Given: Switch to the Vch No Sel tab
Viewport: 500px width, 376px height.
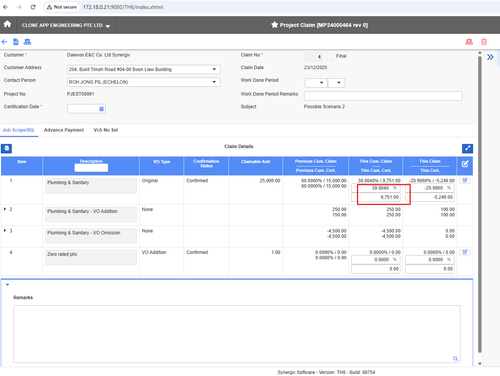Looking at the screenshot, I should (106, 130).
